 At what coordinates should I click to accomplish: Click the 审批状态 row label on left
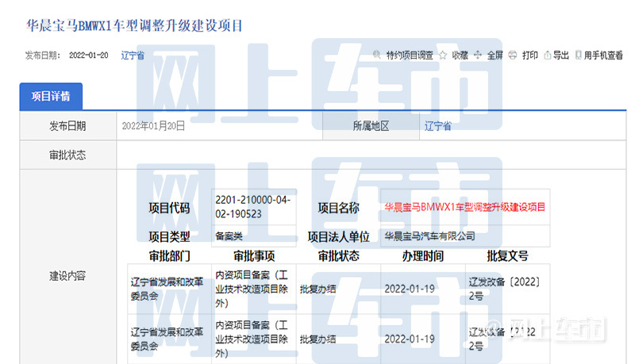point(67,155)
